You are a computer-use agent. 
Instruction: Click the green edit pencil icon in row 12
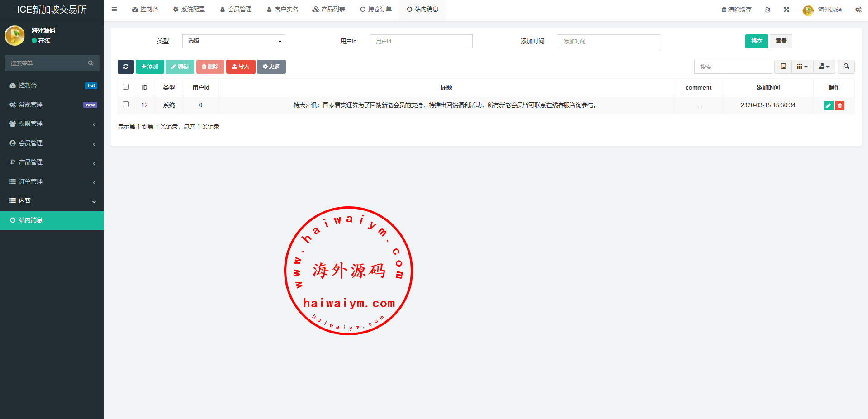[828, 105]
